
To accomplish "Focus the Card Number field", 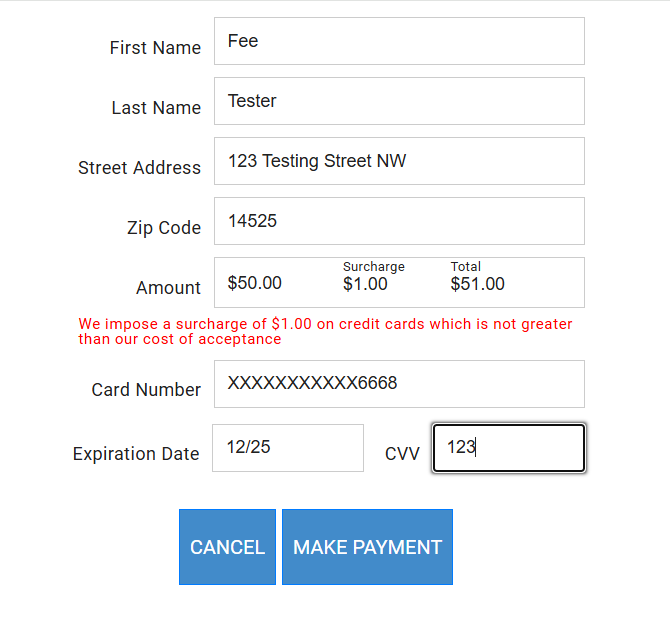I will click(x=399, y=384).
